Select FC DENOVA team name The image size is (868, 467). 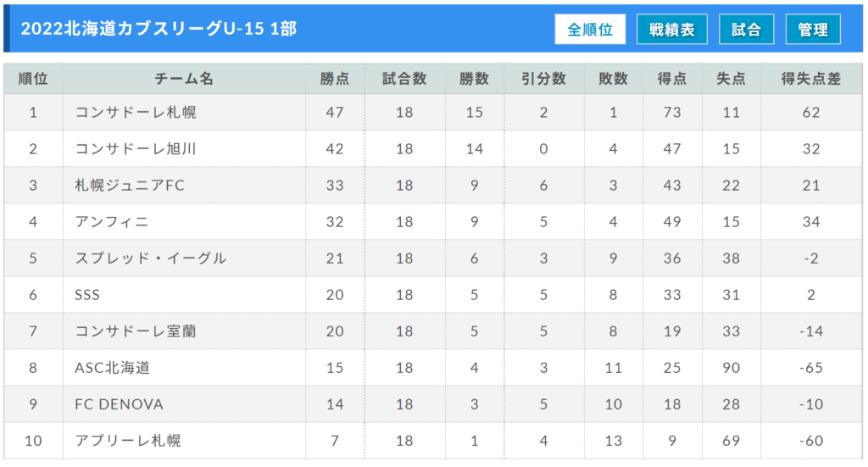tap(119, 404)
